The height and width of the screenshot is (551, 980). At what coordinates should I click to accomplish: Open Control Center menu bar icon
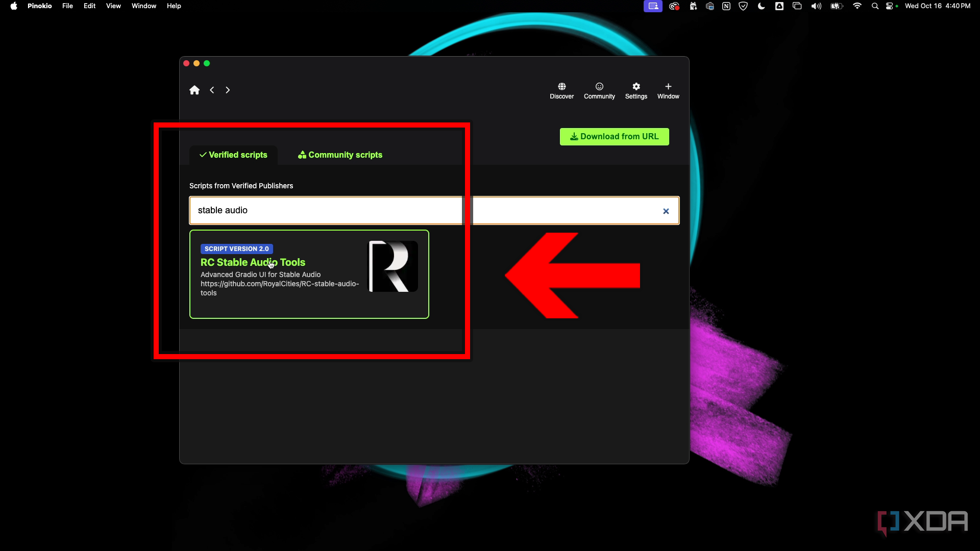(890, 6)
